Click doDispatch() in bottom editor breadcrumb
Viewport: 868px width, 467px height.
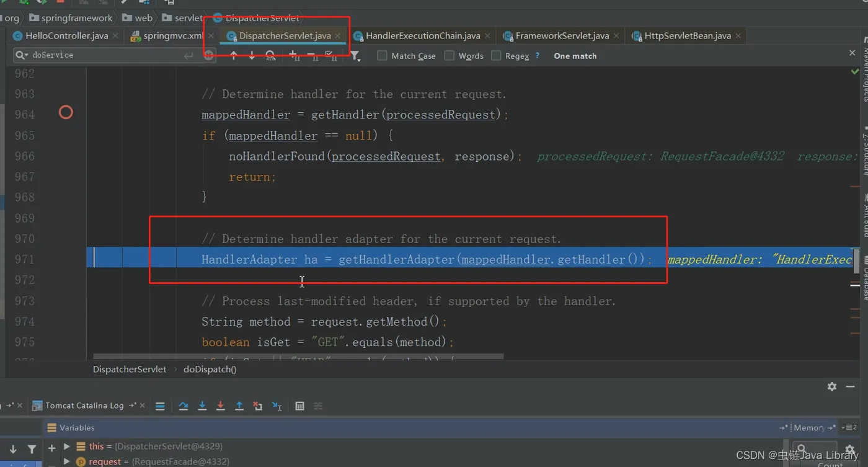(x=210, y=369)
